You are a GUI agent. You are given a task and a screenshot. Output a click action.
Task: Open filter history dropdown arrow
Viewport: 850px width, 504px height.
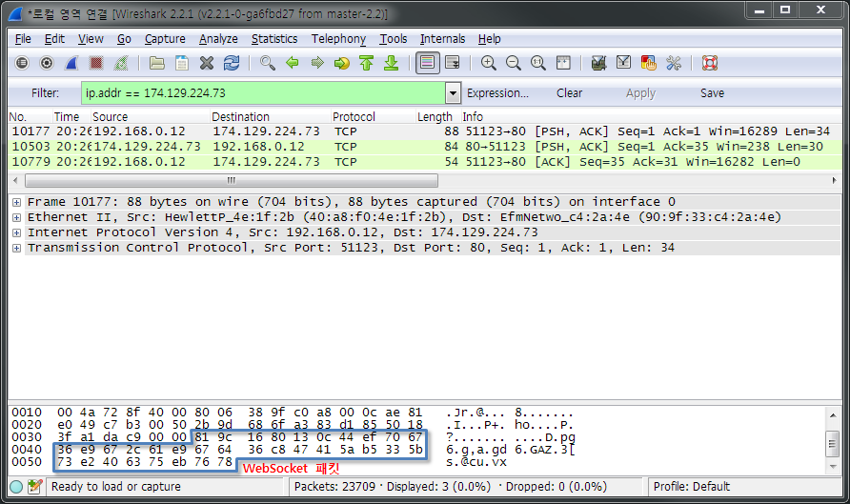click(454, 93)
